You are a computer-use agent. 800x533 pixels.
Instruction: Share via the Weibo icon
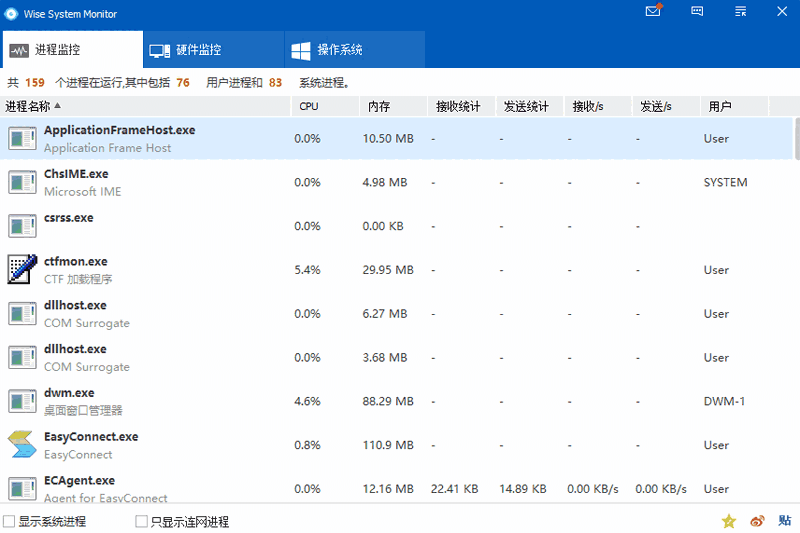pyautogui.click(x=757, y=521)
